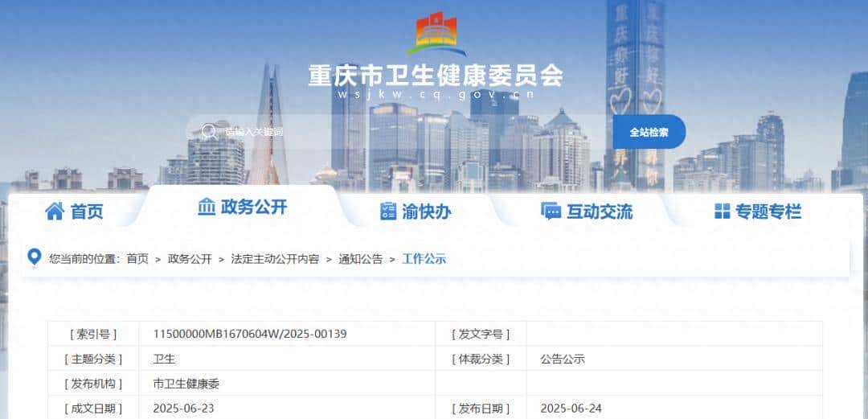
Task: Go to 首页 in the breadcrumb
Action: click(137, 259)
